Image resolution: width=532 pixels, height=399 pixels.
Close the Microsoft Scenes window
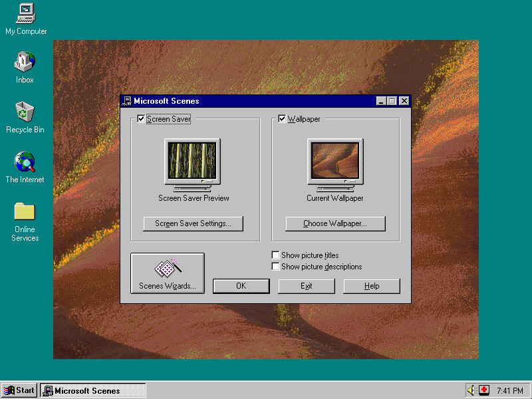404,101
